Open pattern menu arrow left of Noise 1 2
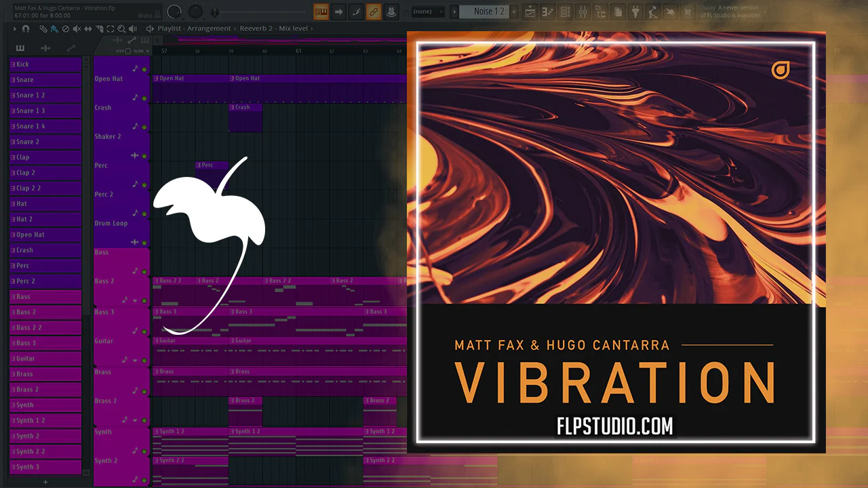The height and width of the screenshot is (488, 868). point(454,12)
